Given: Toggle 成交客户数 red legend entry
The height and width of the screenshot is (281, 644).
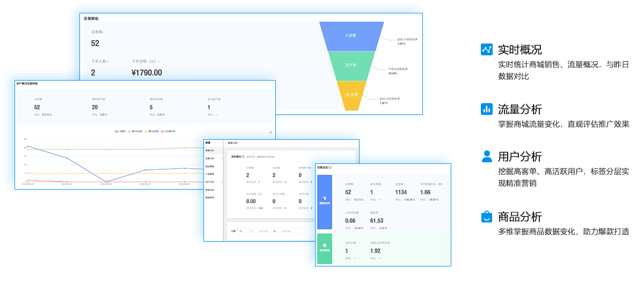Looking at the screenshot, I should (x=169, y=131).
